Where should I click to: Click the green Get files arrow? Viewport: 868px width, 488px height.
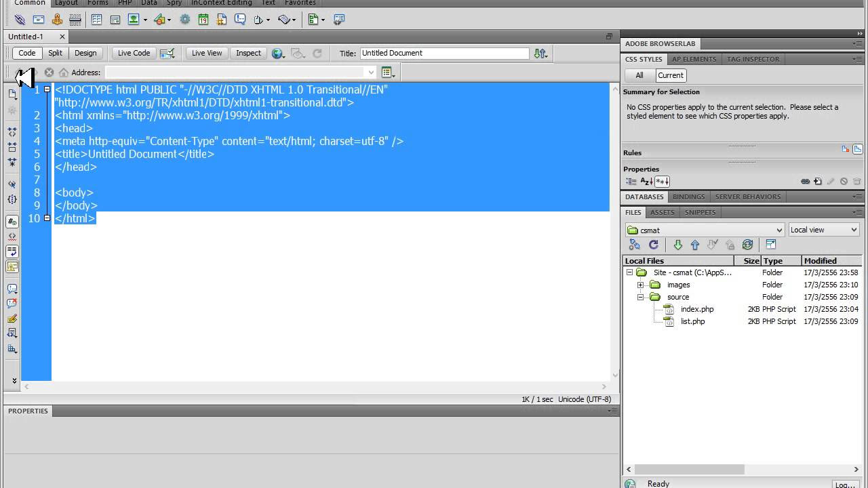(677, 245)
